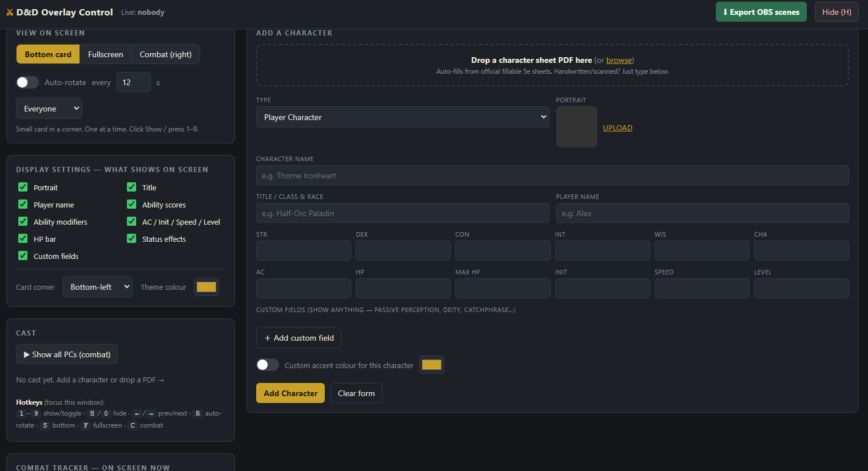Uncheck the Ability scores checkbox

[132, 204]
